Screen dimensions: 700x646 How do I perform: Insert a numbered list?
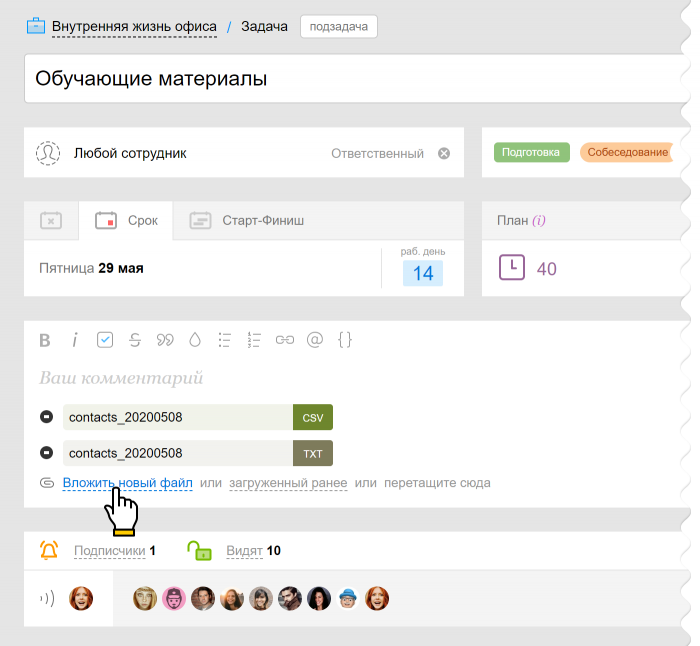coord(254,340)
